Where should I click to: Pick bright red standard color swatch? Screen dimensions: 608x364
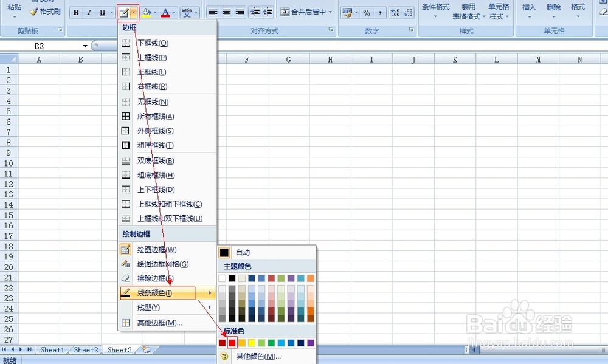(232, 343)
